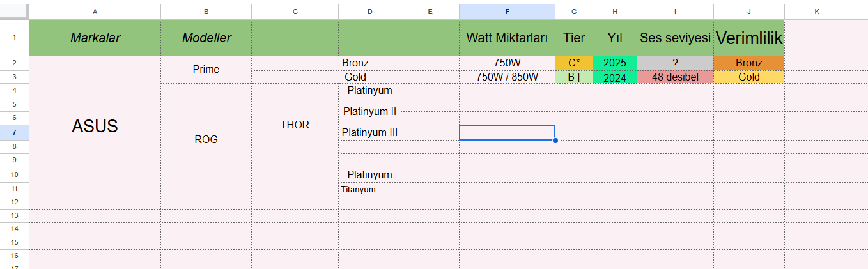Select row 5 header
The image size is (868, 269).
click(x=14, y=104)
